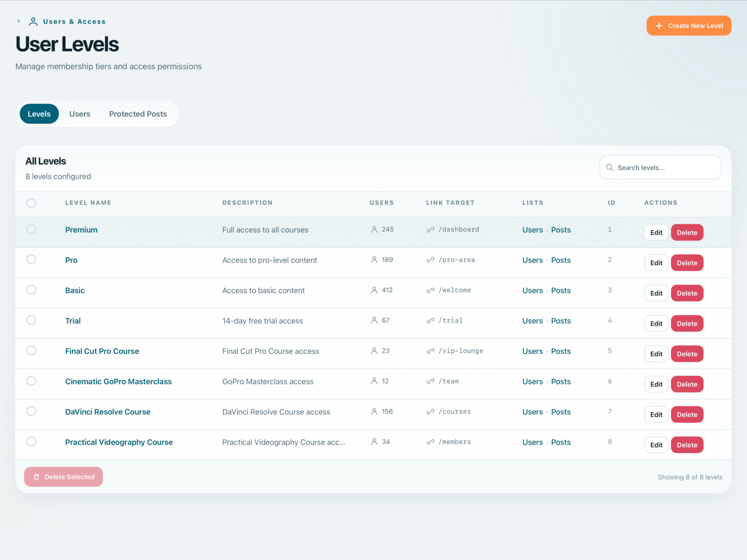Delete the Practical Videography Course level
This screenshot has width=747, height=560.
687,445
